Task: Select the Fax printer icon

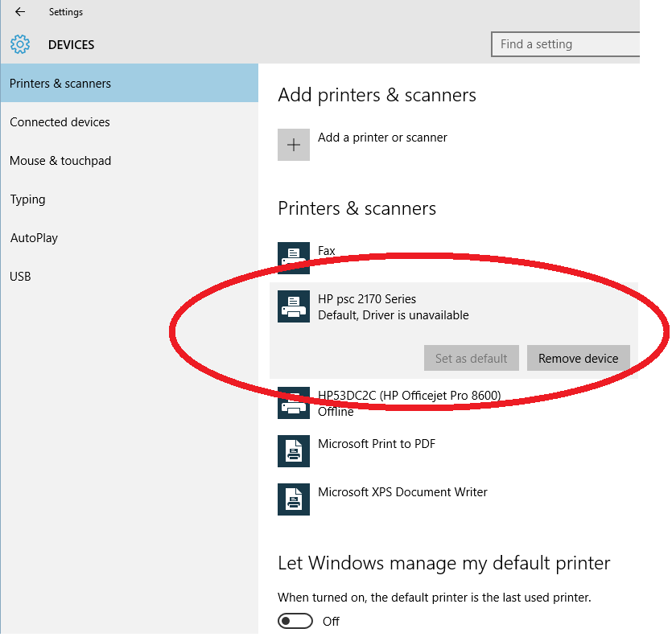Action: [294, 258]
